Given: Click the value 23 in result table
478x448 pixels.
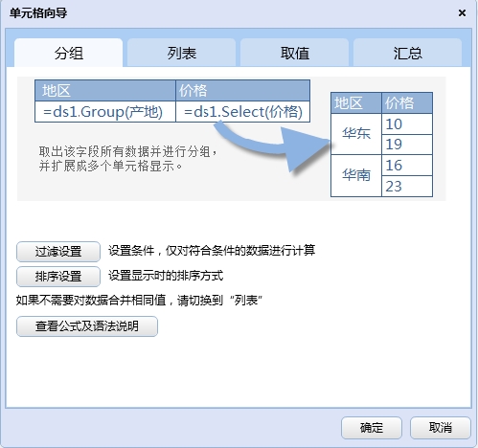Looking at the screenshot, I should click(x=407, y=186).
